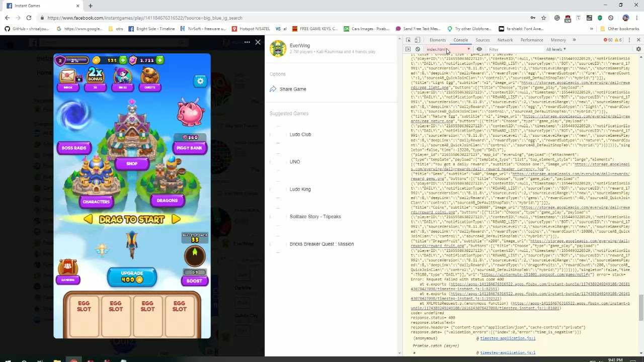Viewport: 644px width, 362px height.
Task: Go back in browser
Action: pos(7,18)
